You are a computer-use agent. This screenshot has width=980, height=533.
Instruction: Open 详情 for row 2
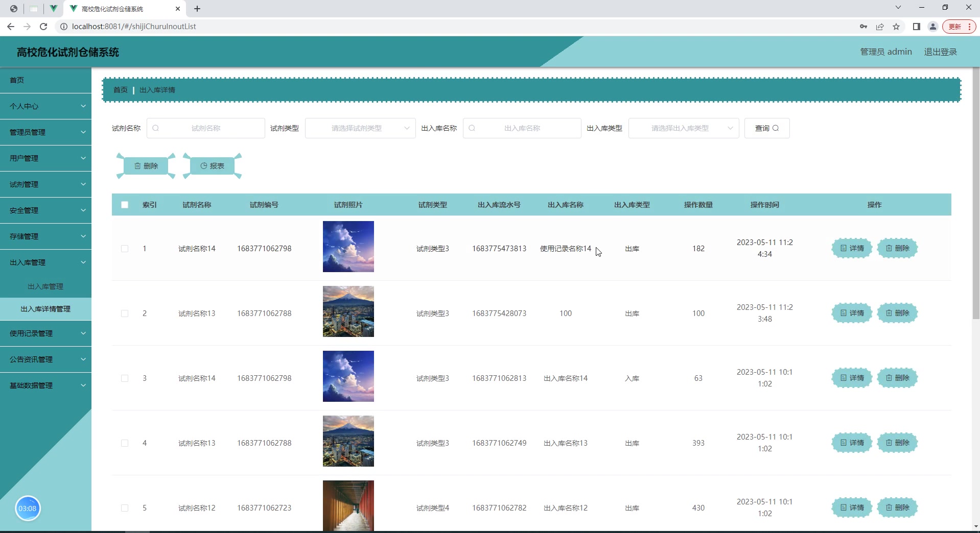[852, 313]
